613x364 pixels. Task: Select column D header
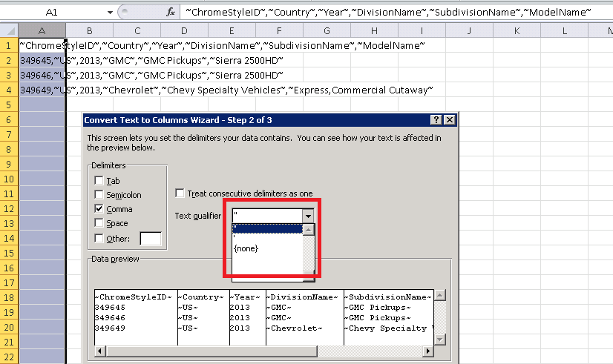(185, 30)
